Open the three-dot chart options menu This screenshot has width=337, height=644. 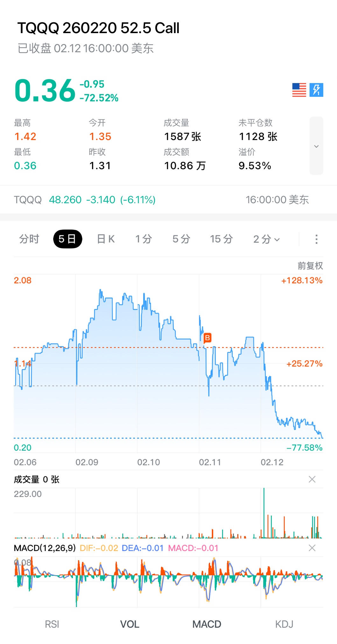click(x=316, y=239)
